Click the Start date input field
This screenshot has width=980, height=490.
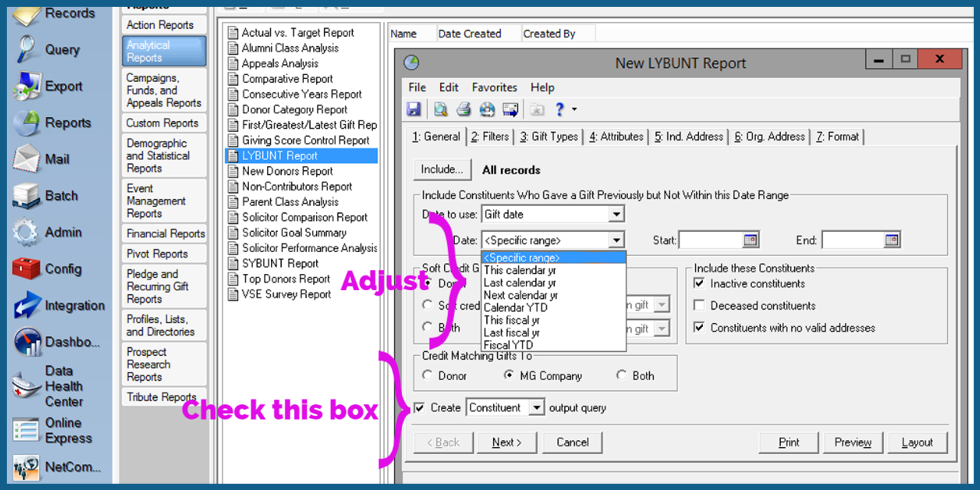click(x=711, y=240)
